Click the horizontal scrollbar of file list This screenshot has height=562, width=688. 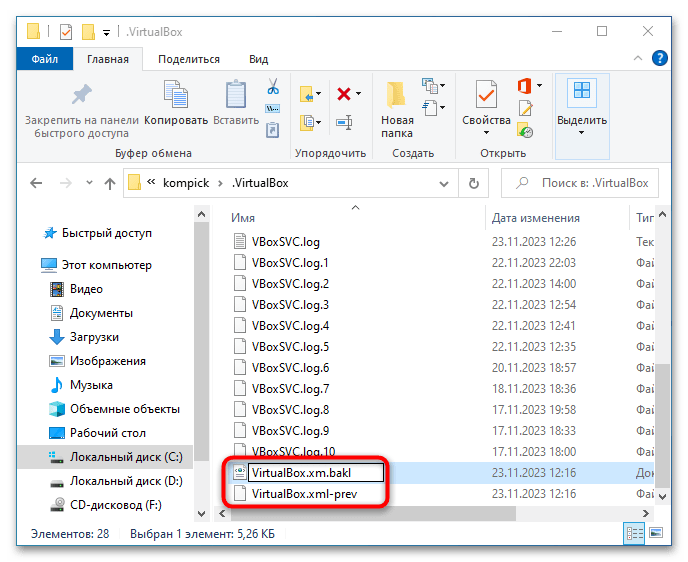pos(373,513)
